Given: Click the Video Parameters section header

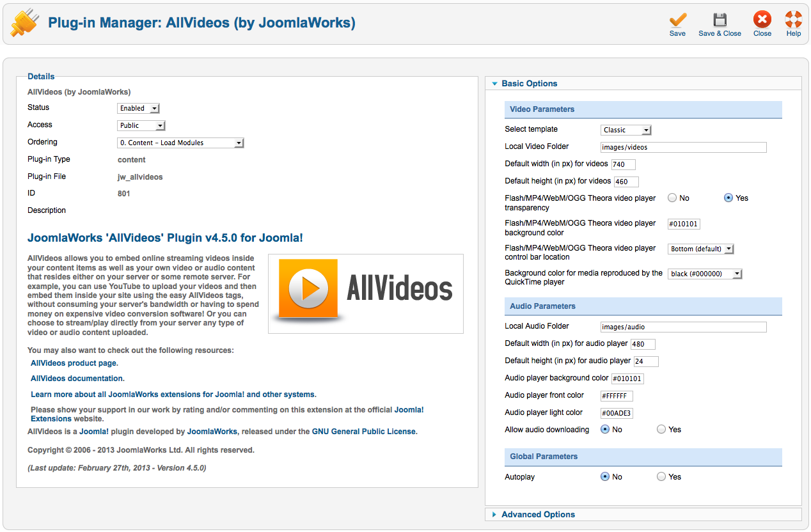Looking at the screenshot, I should tap(643, 109).
